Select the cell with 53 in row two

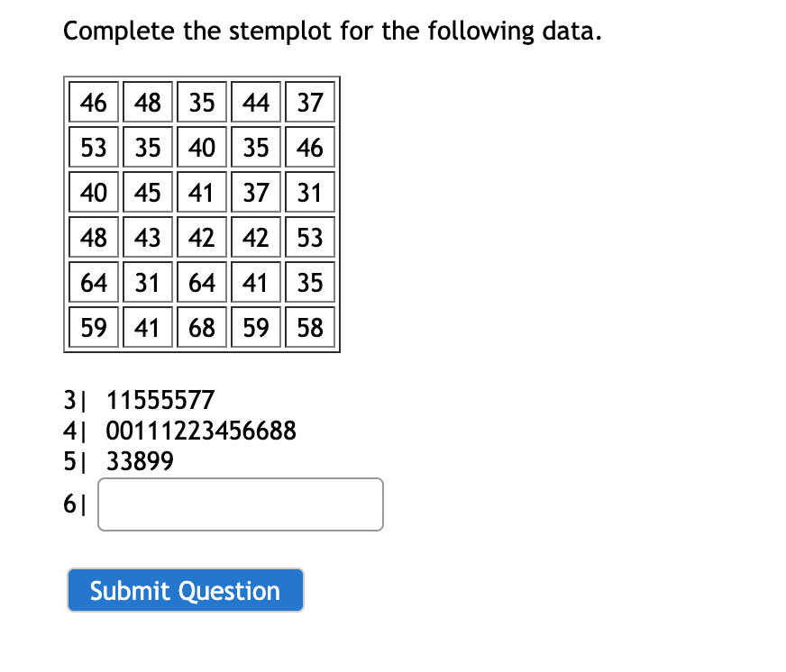94,147
